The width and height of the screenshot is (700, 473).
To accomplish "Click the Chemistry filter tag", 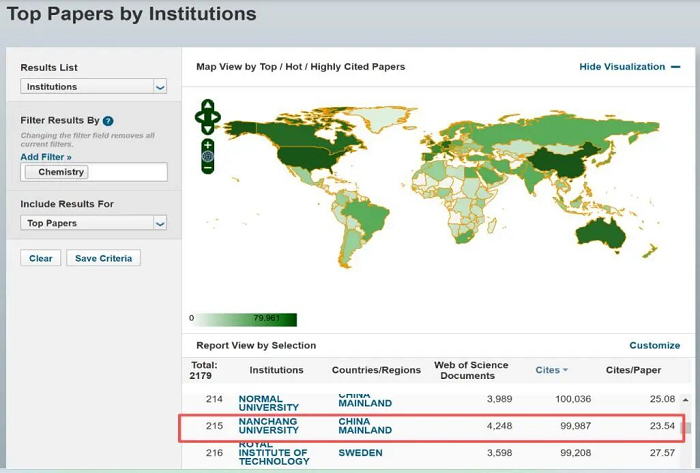I will pyautogui.click(x=62, y=172).
